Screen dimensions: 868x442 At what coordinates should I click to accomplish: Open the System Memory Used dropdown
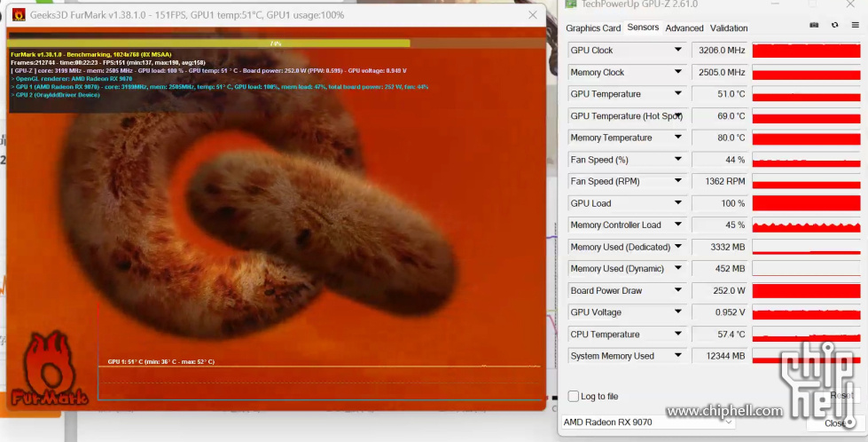677,356
